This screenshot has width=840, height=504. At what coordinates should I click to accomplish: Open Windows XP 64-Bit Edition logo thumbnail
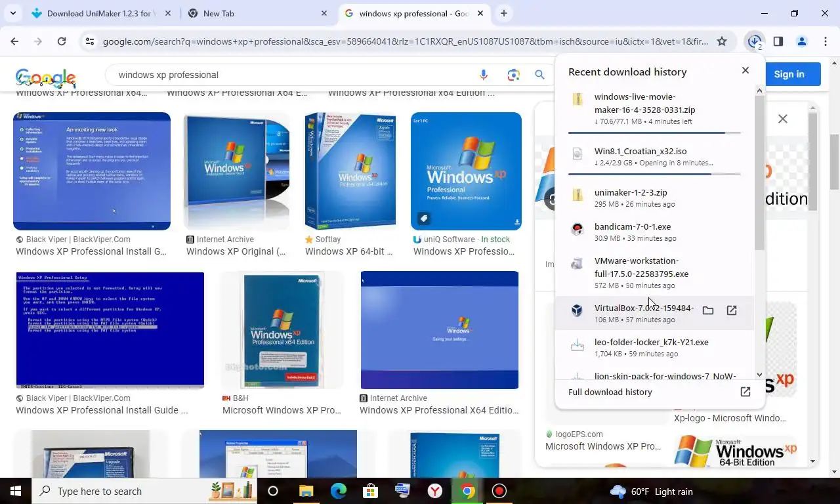pos(736,452)
